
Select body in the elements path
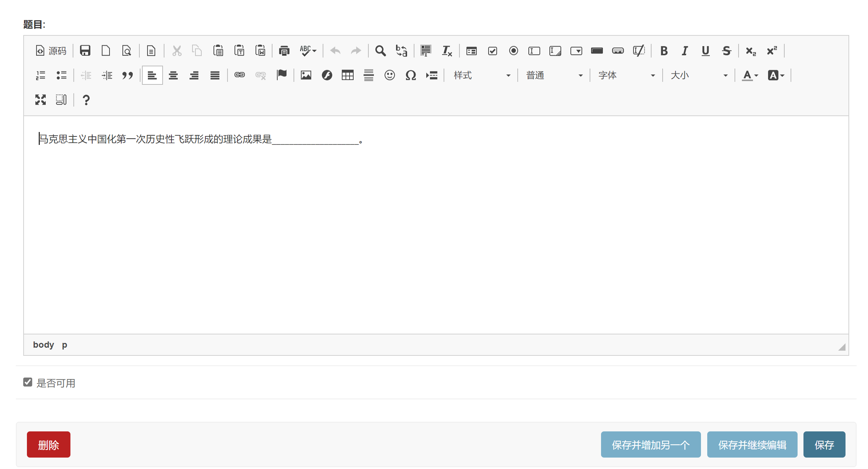[x=44, y=345]
